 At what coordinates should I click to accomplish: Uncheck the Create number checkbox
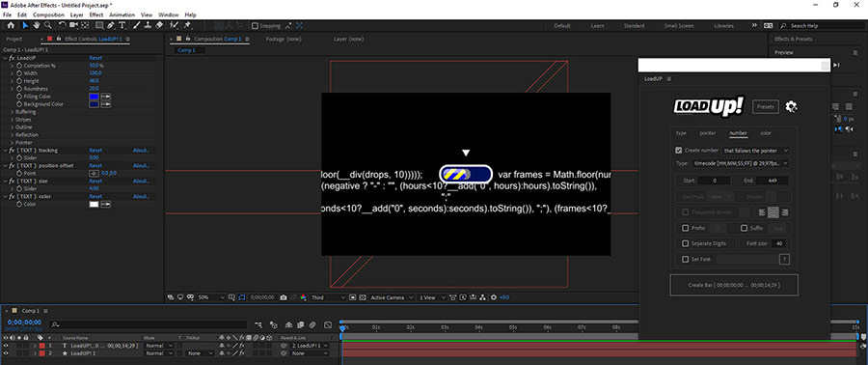(679, 150)
